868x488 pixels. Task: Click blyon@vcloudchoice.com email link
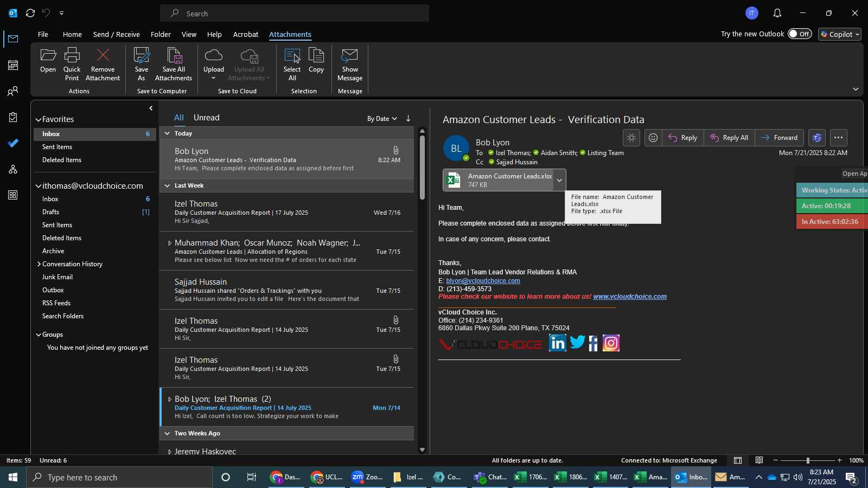[483, 281]
